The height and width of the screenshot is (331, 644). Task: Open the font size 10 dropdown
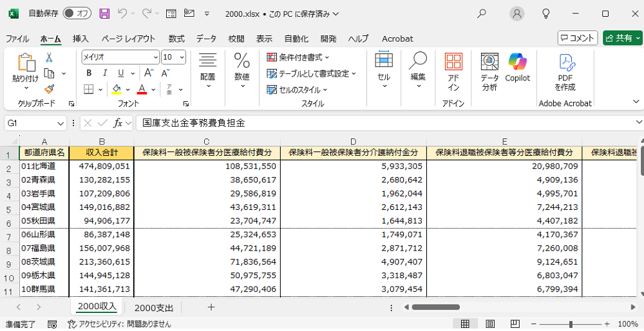coord(182,57)
